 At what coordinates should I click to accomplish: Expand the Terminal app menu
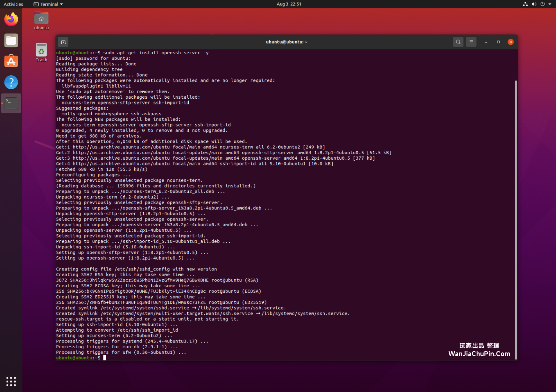click(x=48, y=4)
